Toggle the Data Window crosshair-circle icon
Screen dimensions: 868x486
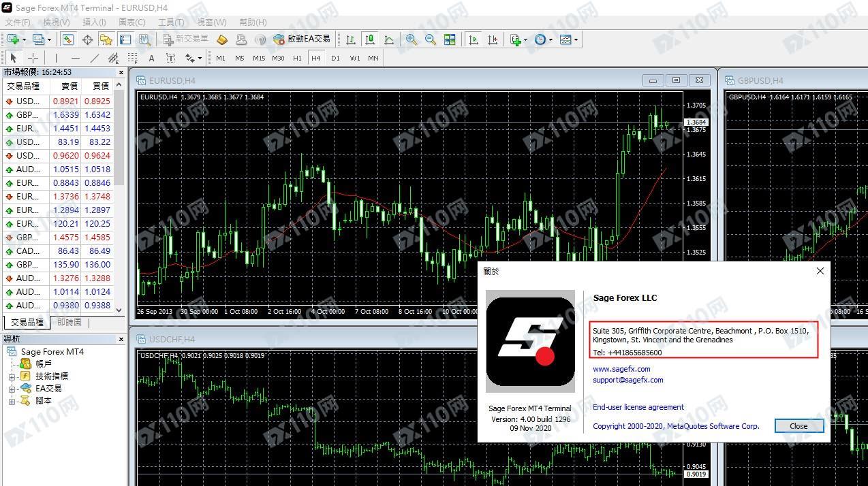(87, 39)
